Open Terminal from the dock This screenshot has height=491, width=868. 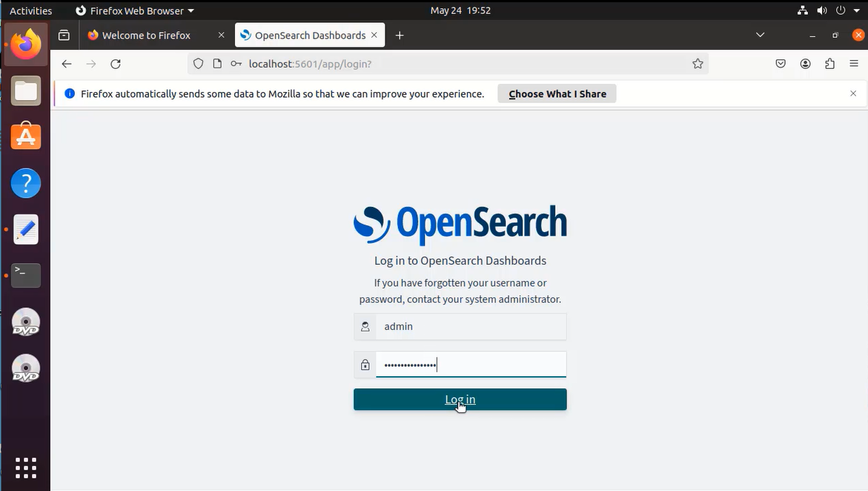tap(26, 275)
